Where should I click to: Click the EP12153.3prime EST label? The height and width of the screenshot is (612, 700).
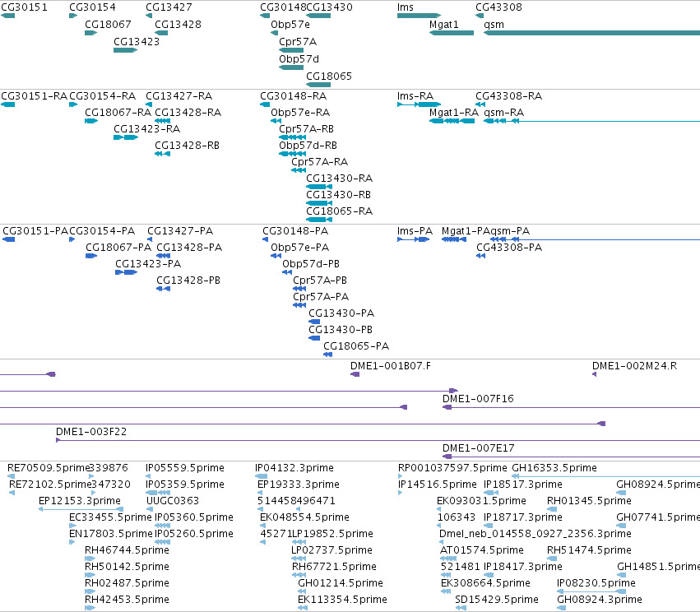[80, 501]
